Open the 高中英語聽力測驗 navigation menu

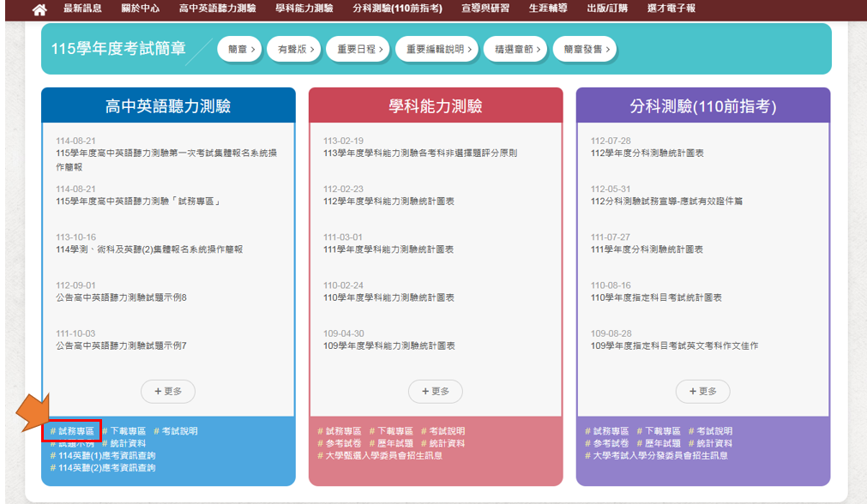217,9
